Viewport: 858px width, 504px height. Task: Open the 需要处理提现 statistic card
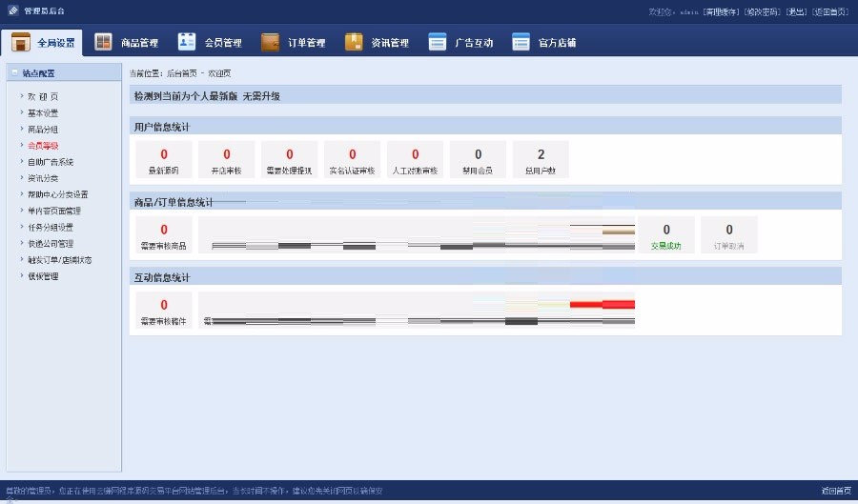point(290,160)
